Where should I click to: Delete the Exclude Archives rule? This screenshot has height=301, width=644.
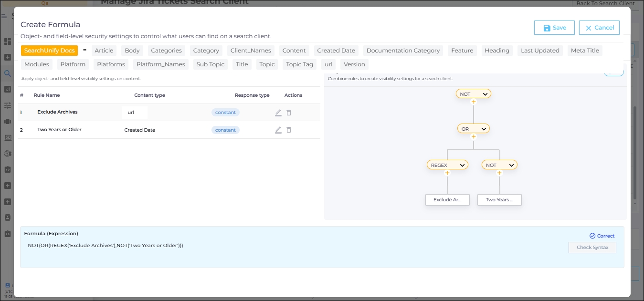pyautogui.click(x=289, y=113)
